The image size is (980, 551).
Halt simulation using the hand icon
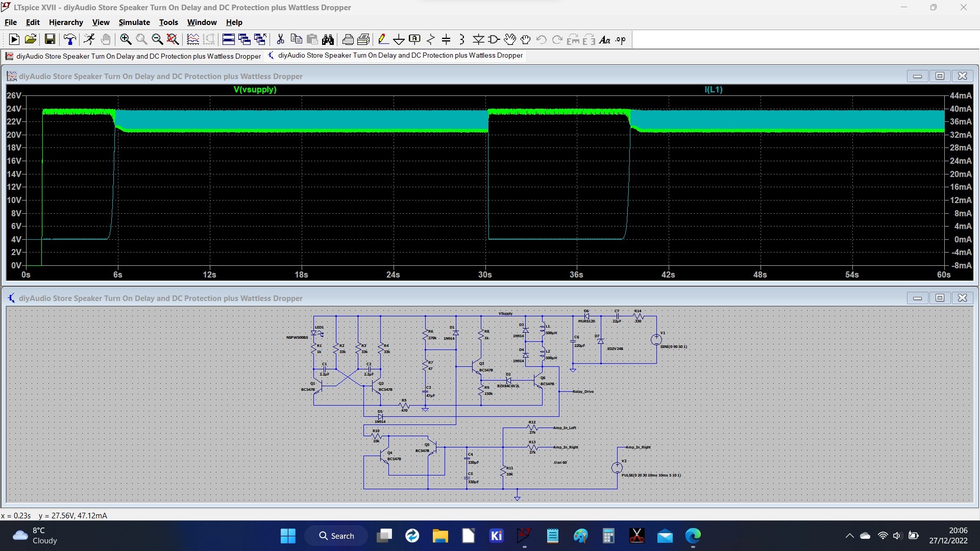point(105,39)
